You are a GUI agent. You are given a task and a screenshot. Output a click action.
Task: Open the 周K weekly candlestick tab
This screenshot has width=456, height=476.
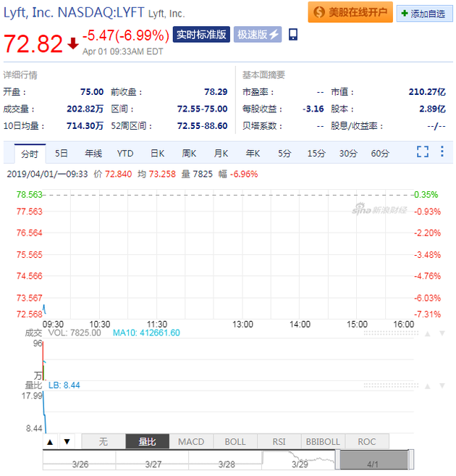(189, 154)
